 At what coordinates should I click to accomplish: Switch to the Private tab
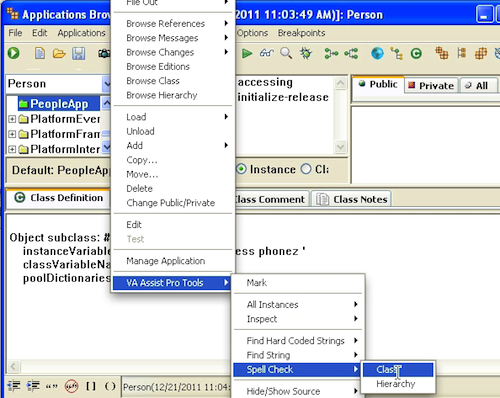click(431, 86)
